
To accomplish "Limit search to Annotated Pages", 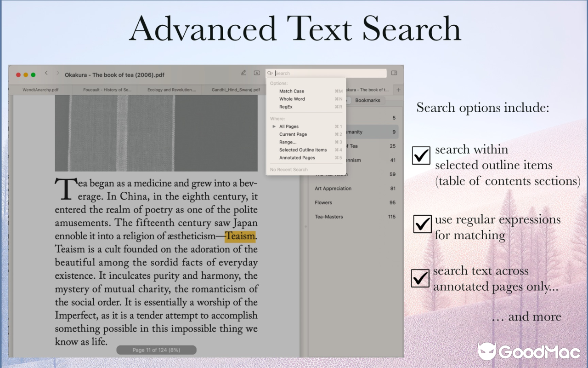I will click(305, 158).
